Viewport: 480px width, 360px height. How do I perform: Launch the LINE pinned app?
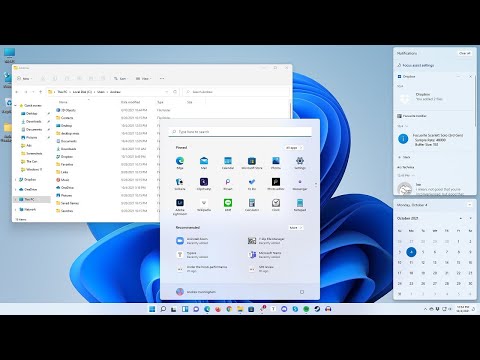point(228,205)
